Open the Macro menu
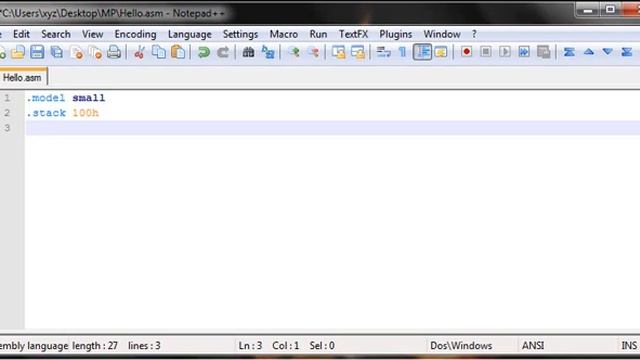Viewport: 640px width, 360px height. (x=284, y=34)
